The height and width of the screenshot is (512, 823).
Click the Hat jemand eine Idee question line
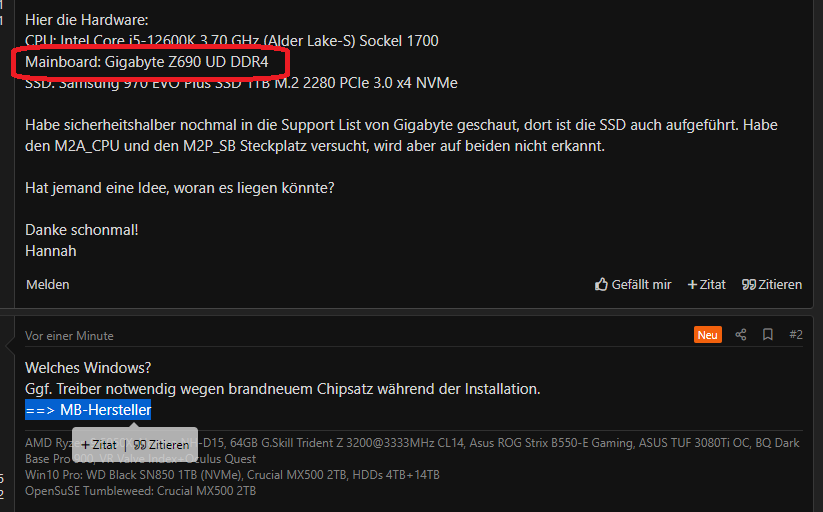180,188
